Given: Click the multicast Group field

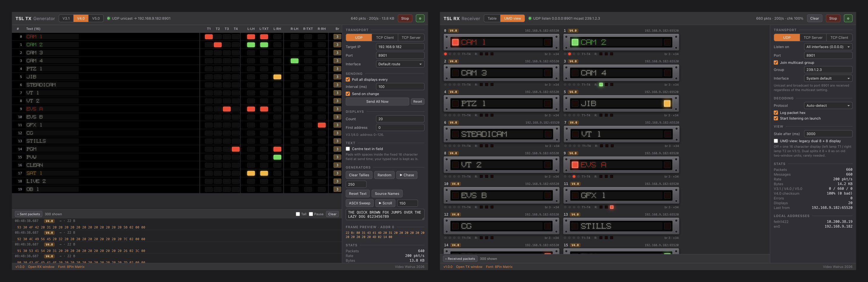Looking at the screenshot, I should tap(828, 70).
